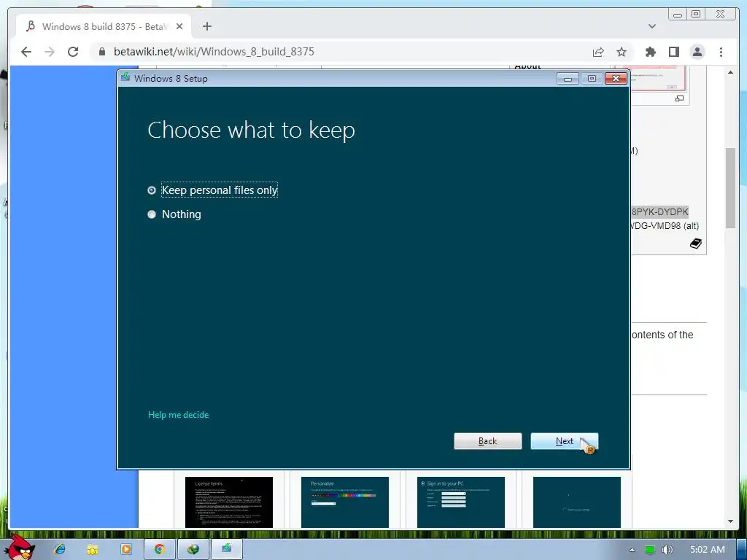The image size is (747, 560).
Task: Open a new Chrome tab
Action: tap(206, 27)
